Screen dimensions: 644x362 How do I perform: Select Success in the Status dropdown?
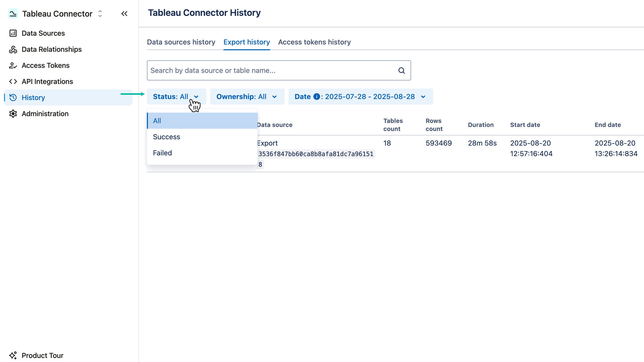click(166, 137)
